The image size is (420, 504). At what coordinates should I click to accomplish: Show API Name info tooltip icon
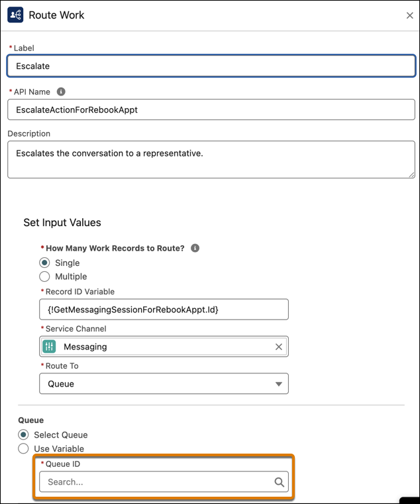[x=61, y=92]
